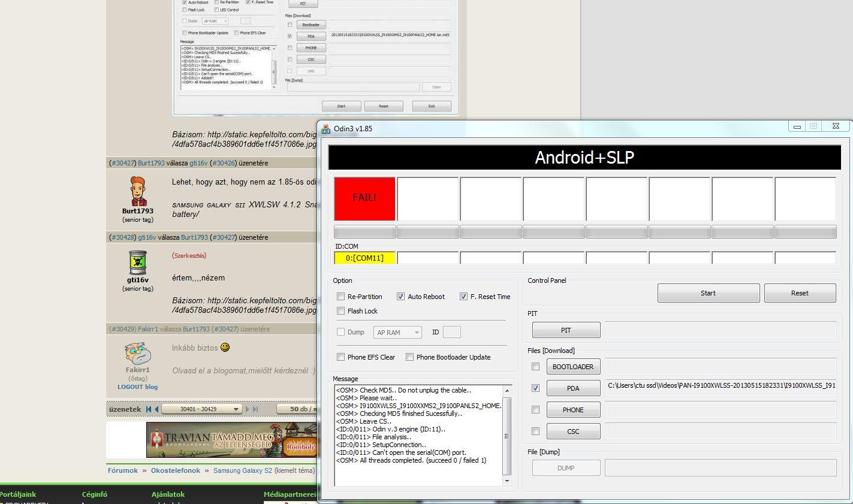Go to previous page of messages

[156, 409]
